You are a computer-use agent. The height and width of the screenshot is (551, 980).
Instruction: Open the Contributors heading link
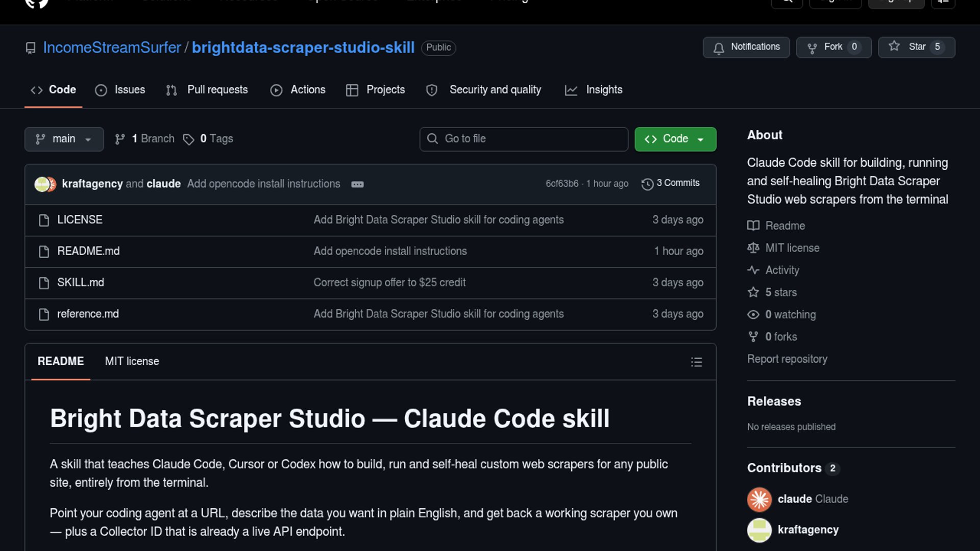coord(793,468)
